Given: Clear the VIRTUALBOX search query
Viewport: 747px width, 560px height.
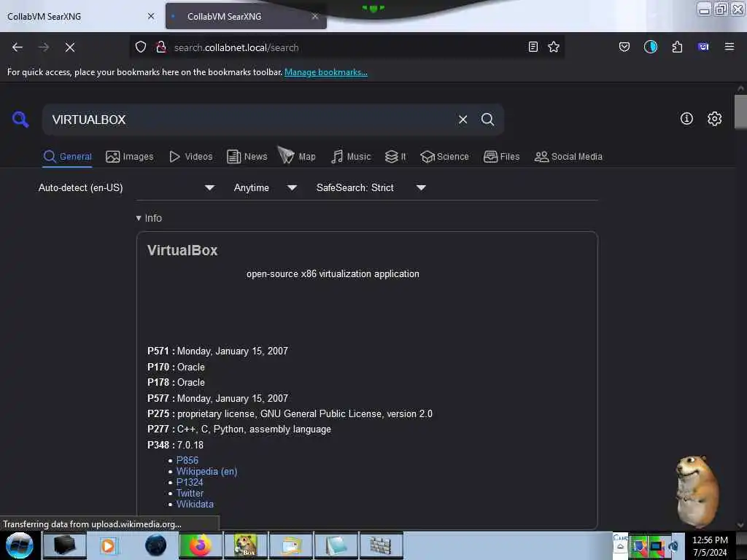Looking at the screenshot, I should [462, 120].
